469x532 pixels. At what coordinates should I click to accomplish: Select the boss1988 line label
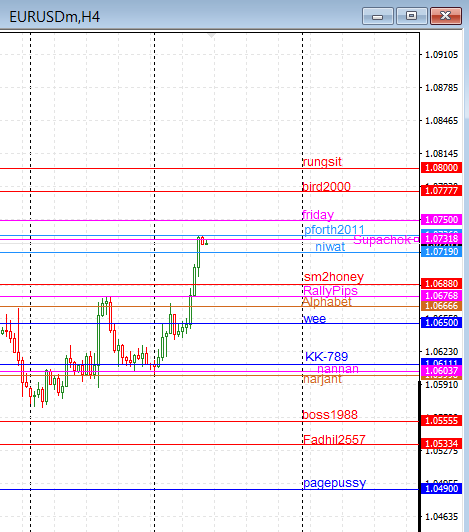point(330,415)
